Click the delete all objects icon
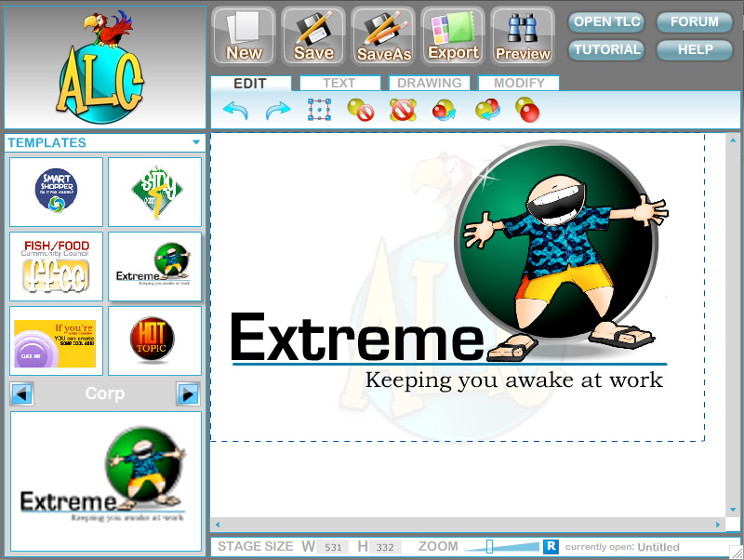Image resolution: width=744 pixels, height=560 pixels. click(403, 110)
